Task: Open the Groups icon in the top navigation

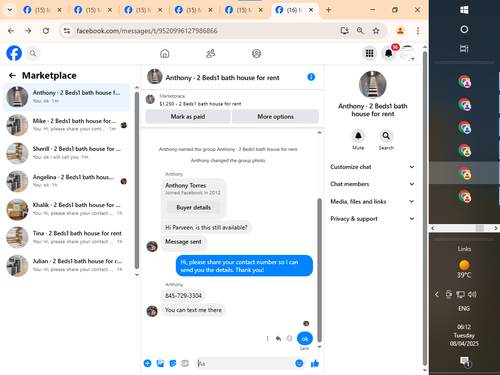Action: 256,53
